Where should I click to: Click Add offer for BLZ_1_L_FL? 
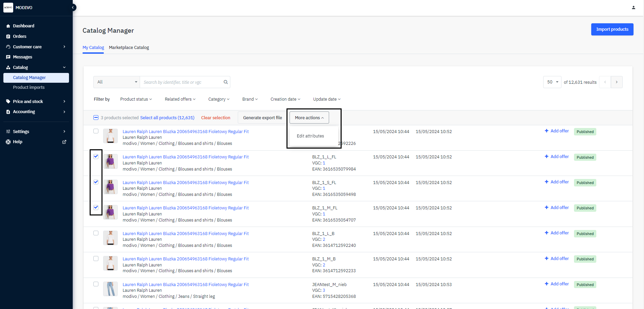[557, 157]
